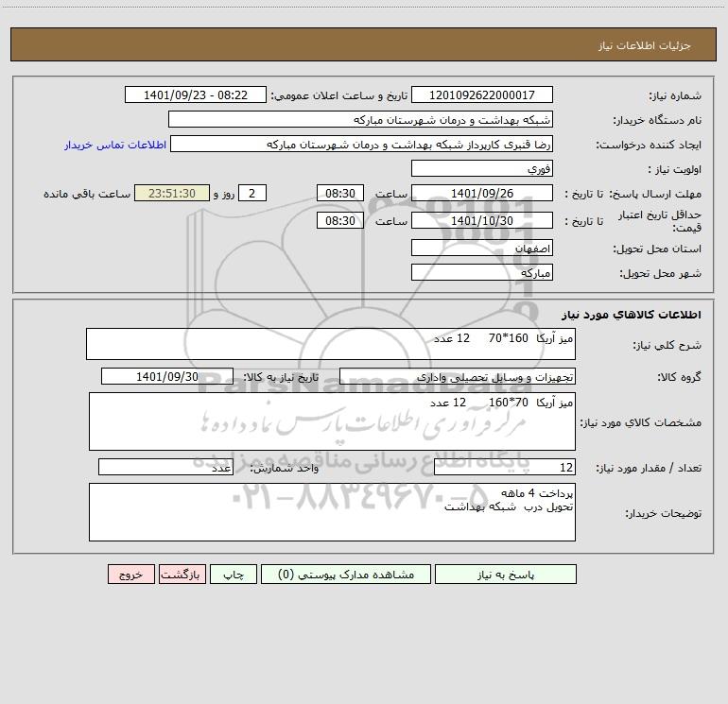Click the خروج exit button
Viewport: 728px width, 704px height.
point(130,575)
